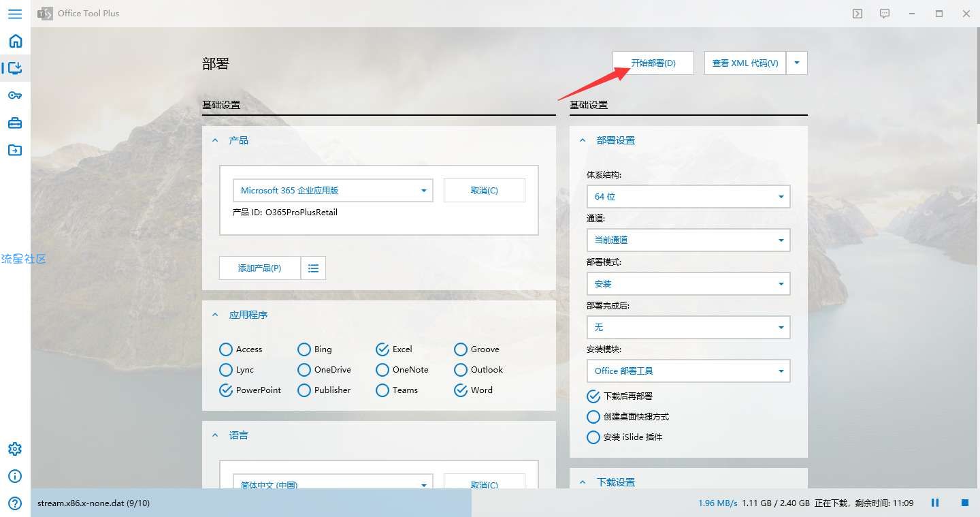Enable the Outlook application checkbox

[461, 370]
